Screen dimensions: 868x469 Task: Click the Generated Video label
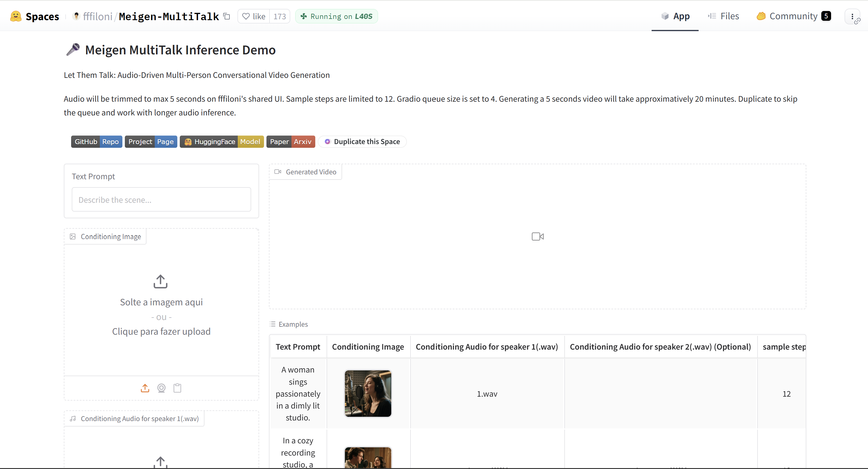[x=305, y=172]
